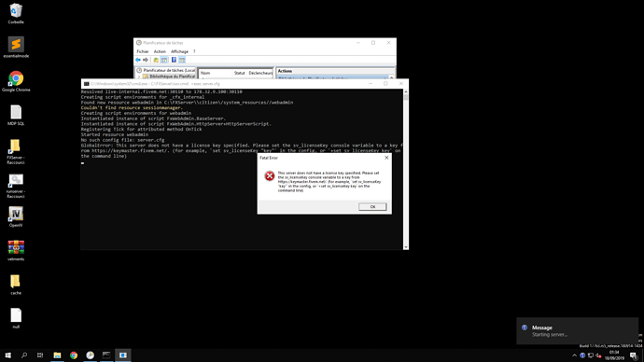Open the Corbeille recycle bin icon
Viewport: 644px width, 362px height.
[16, 13]
